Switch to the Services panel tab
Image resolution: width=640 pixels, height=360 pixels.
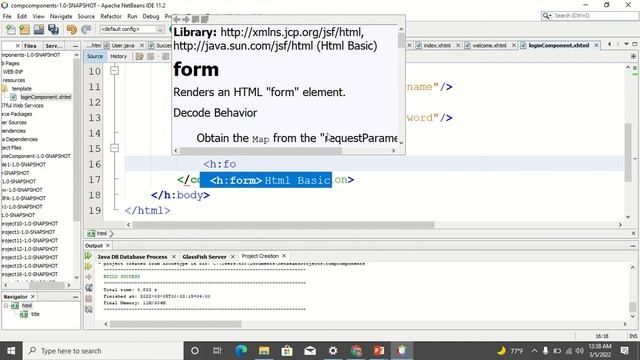[53, 46]
